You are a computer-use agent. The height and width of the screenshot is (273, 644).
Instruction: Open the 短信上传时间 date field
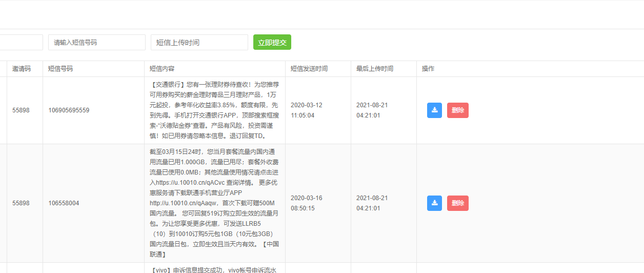pos(199,43)
